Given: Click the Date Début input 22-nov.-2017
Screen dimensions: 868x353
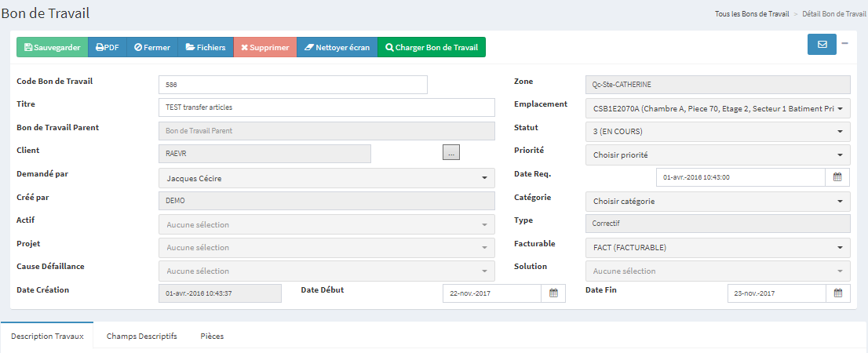Looking at the screenshot, I should point(492,293).
